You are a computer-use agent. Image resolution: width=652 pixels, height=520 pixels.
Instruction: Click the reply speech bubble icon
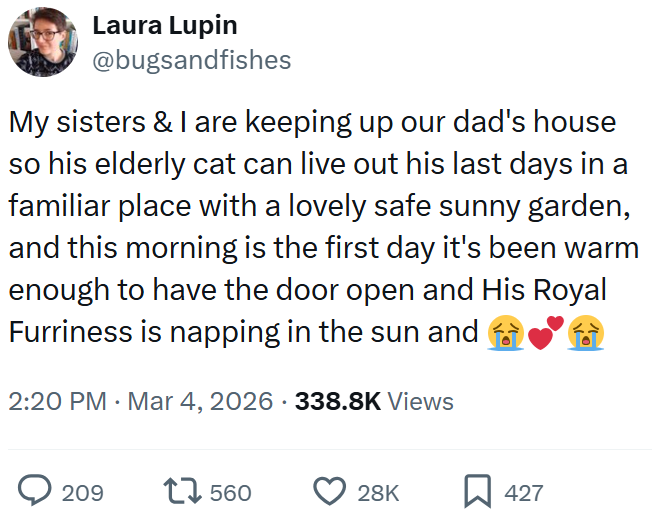(36, 492)
